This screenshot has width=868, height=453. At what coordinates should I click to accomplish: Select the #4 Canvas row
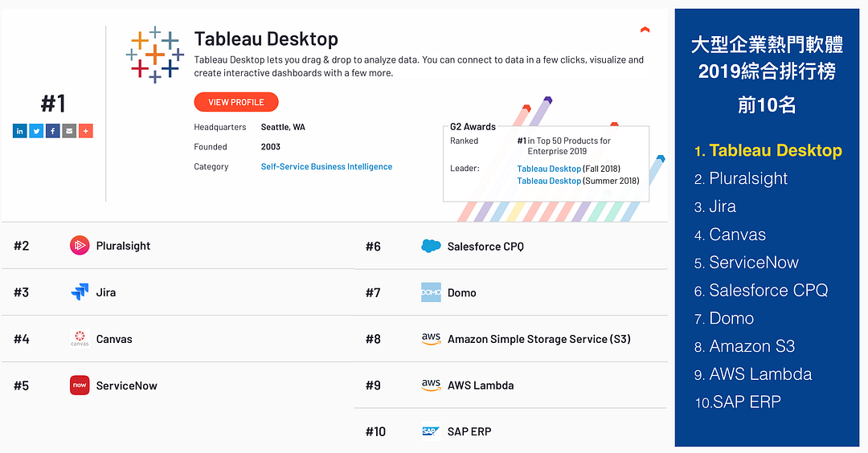tap(178, 338)
